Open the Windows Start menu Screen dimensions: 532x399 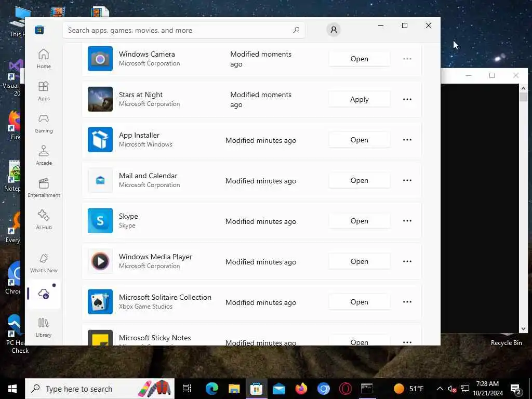tap(12, 389)
